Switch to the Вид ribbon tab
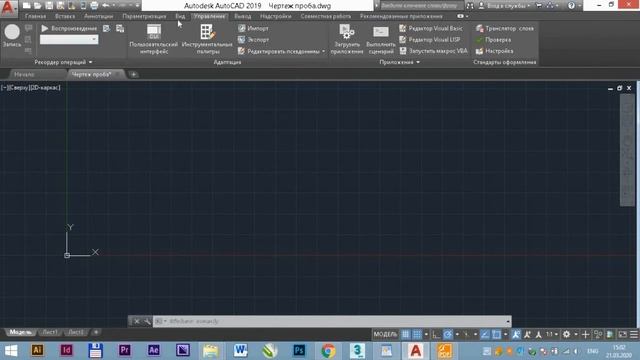The image size is (640, 360). pos(180,16)
